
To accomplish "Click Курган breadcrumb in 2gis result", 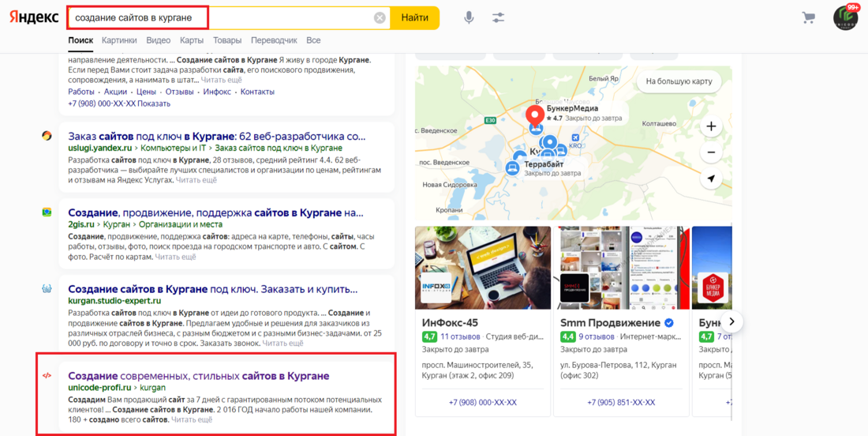I will [x=116, y=224].
